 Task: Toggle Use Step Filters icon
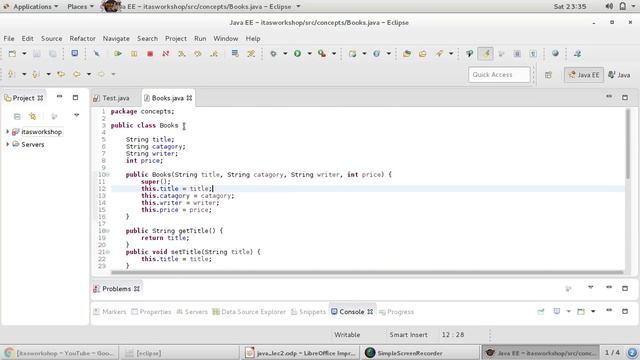pos(251,53)
